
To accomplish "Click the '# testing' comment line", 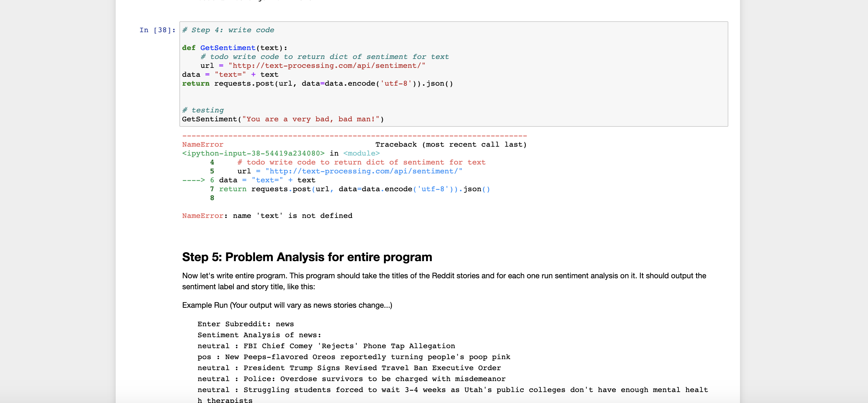I will [x=203, y=110].
